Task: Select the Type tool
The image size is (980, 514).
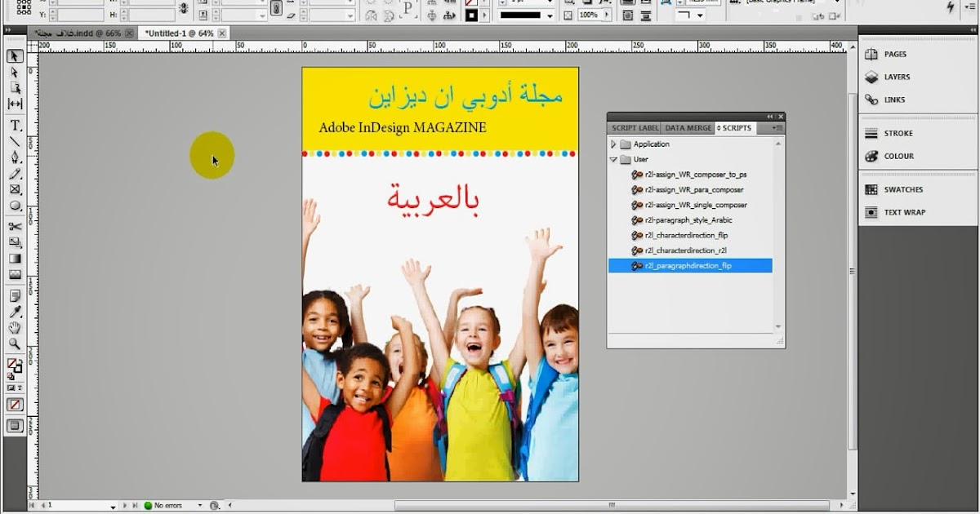Action: [15, 126]
